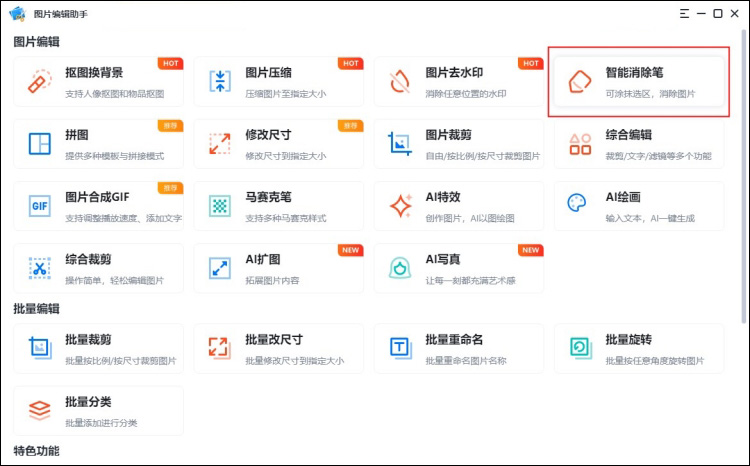The image size is (750, 466).
Task: Click the NEW badge on AI写真
Action: coord(530,250)
